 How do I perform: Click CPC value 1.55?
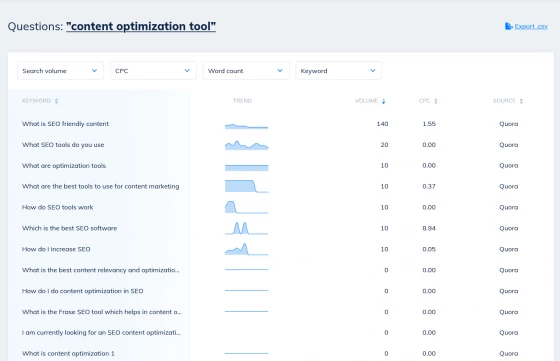point(429,124)
